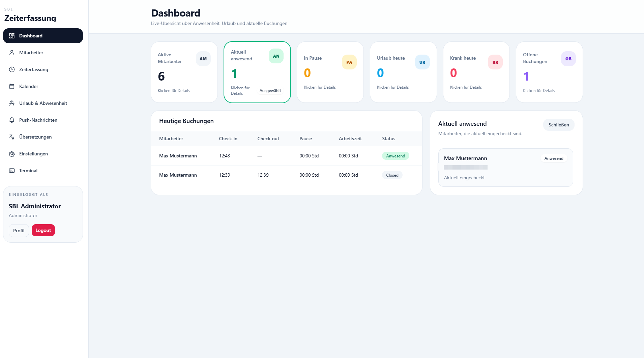
Task: Open the Profil button
Action: pyautogui.click(x=19, y=231)
